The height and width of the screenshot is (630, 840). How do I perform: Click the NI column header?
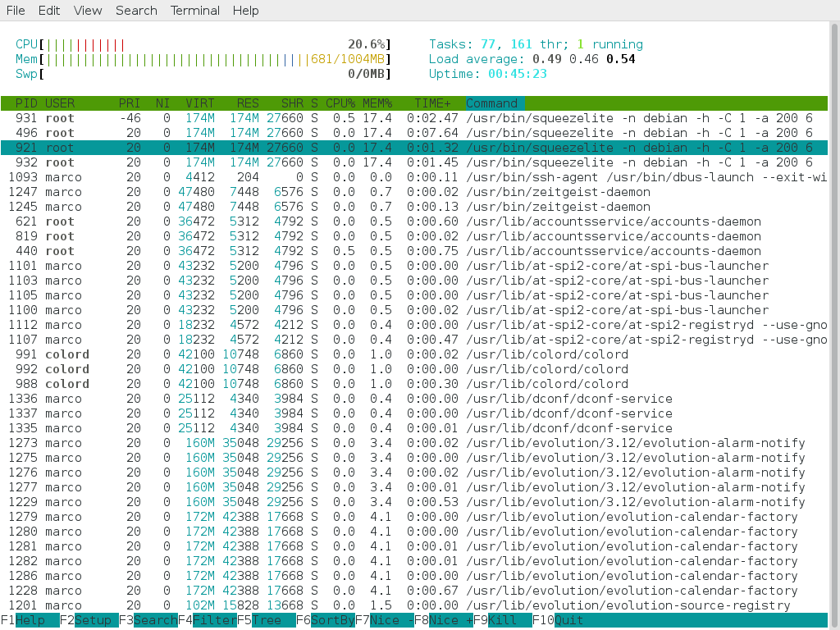[163, 103]
